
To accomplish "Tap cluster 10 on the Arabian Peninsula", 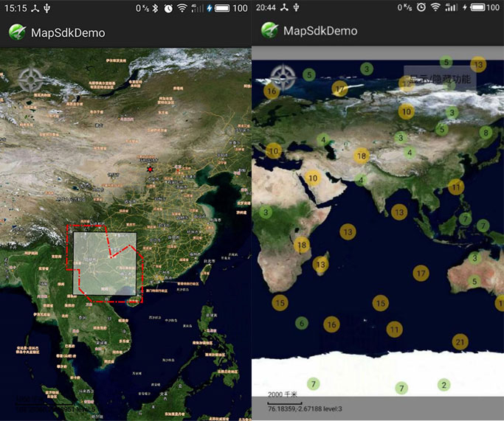I will coord(313,178).
